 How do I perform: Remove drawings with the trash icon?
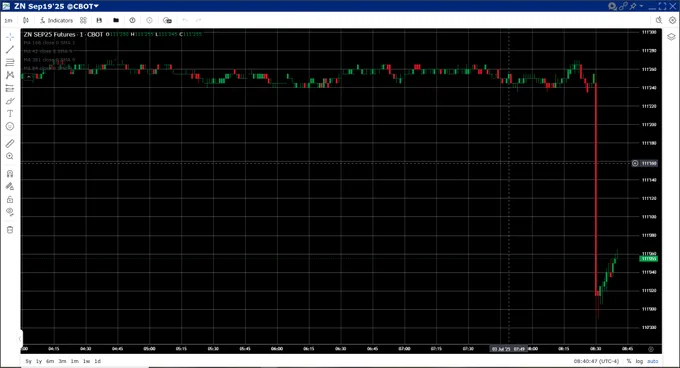click(x=10, y=230)
